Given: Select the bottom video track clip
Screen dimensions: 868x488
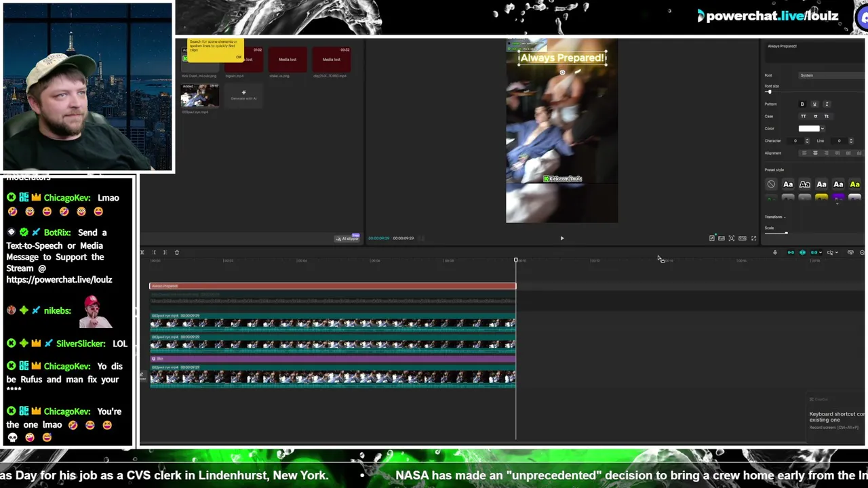Looking at the screenshot, I should pos(332,375).
